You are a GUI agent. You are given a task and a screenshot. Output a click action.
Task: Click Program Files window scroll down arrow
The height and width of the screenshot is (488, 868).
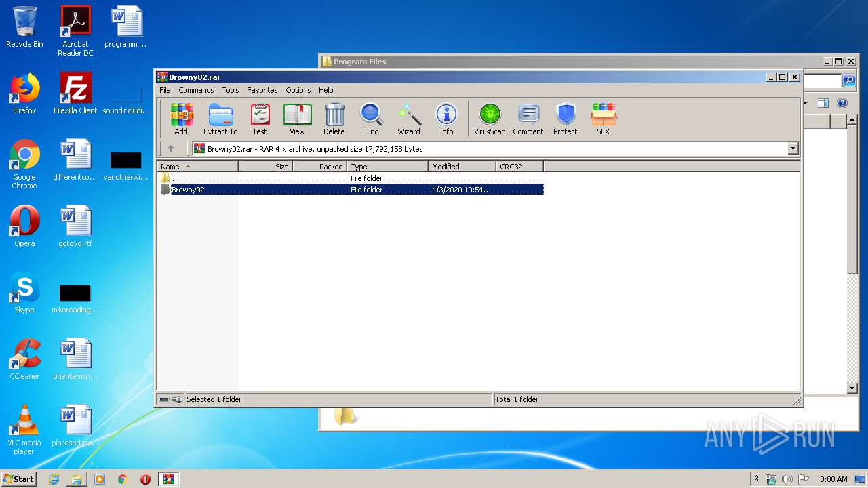(853, 388)
